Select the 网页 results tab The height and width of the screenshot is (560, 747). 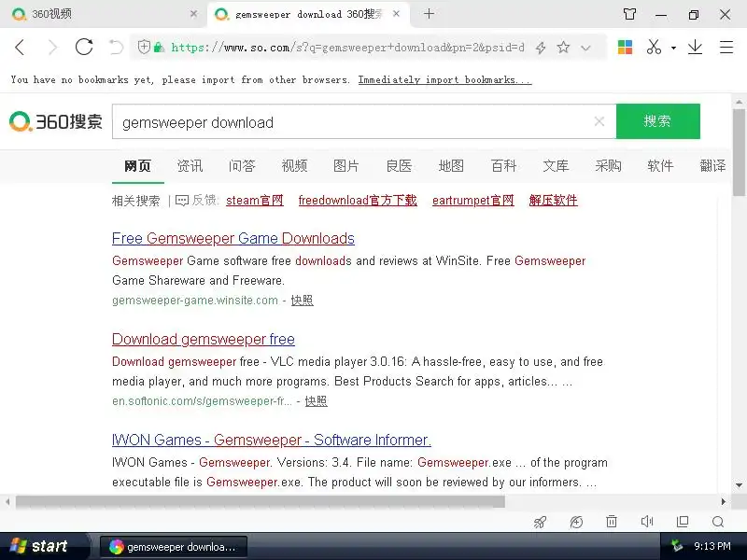click(137, 166)
